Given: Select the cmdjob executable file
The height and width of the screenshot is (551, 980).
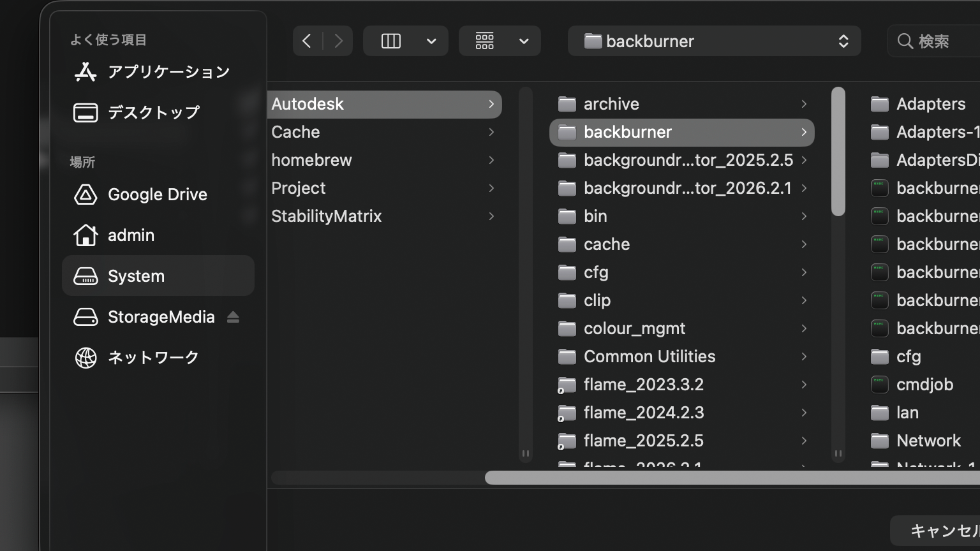Looking at the screenshot, I should pos(924,385).
